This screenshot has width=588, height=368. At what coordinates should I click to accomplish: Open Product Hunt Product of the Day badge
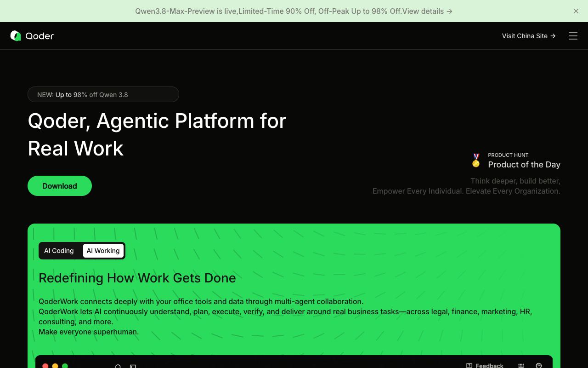(x=515, y=161)
